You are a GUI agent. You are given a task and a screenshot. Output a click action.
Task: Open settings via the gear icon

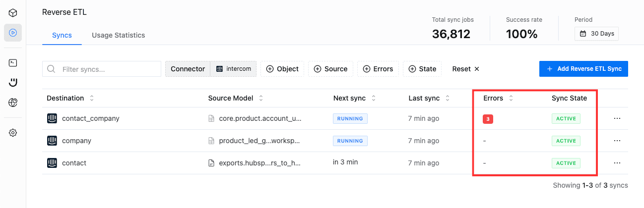[x=13, y=133]
